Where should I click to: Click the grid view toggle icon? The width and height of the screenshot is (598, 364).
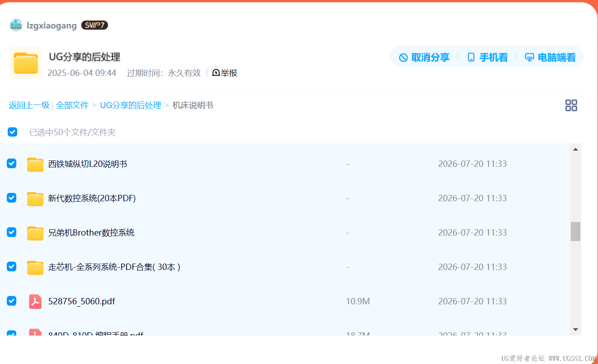tap(571, 105)
